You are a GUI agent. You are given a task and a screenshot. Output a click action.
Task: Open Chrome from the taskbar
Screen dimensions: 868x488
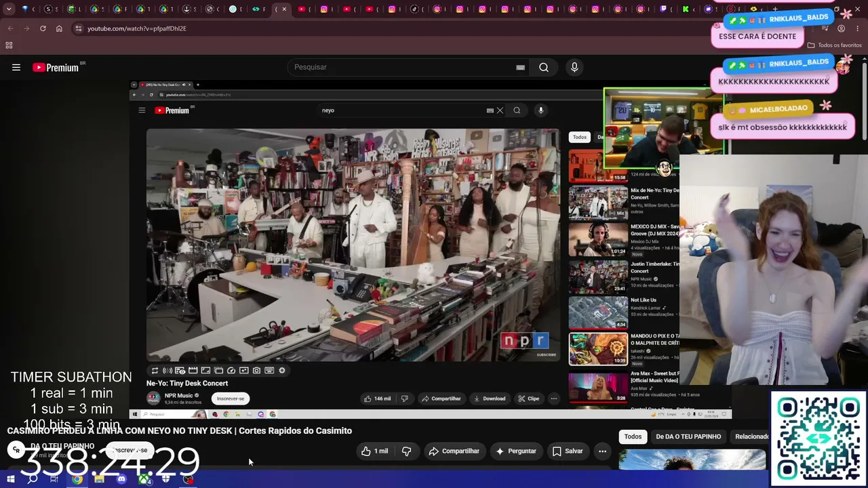click(x=77, y=479)
